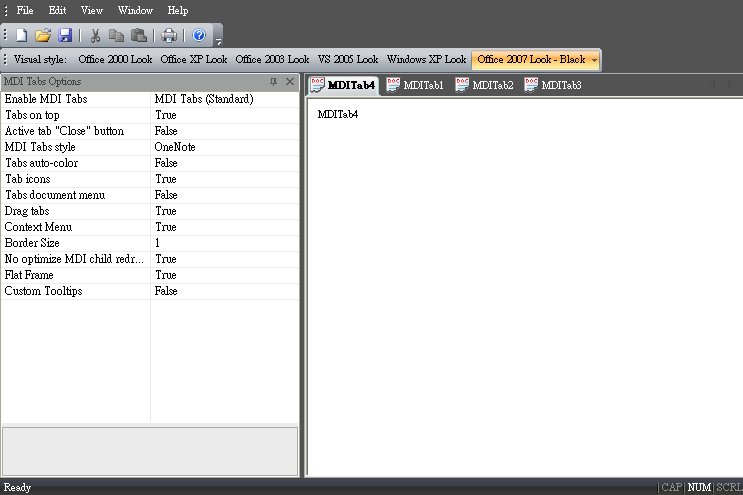
Task: Change the MDI Tabs style OneNote value
Action: (x=225, y=147)
